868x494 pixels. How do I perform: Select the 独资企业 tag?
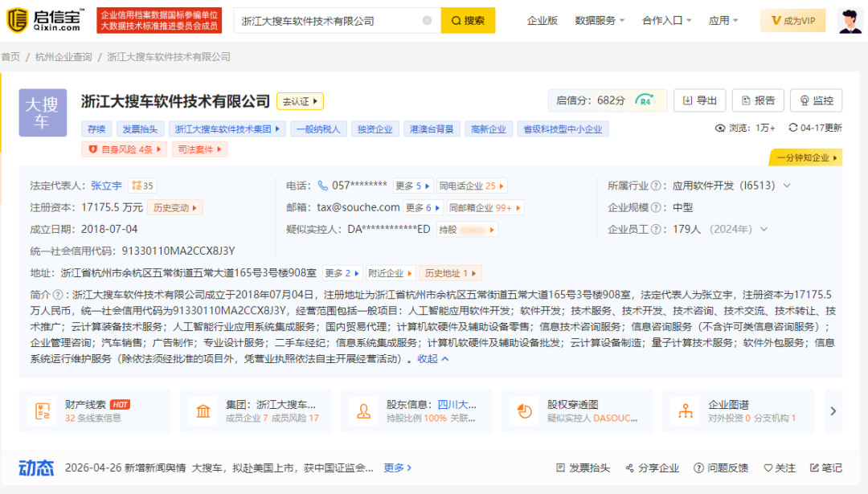click(x=375, y=129)
